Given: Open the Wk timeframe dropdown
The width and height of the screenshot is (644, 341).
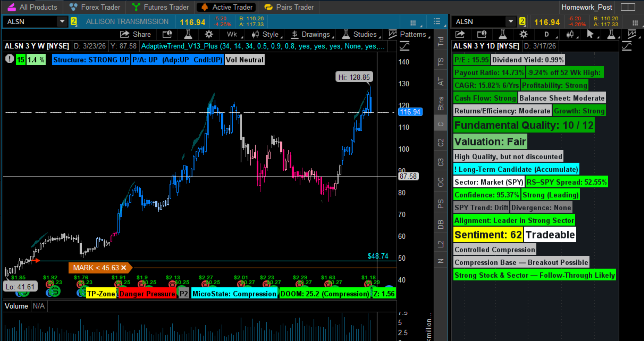Looking at the screenshot, I should (233, 34).
